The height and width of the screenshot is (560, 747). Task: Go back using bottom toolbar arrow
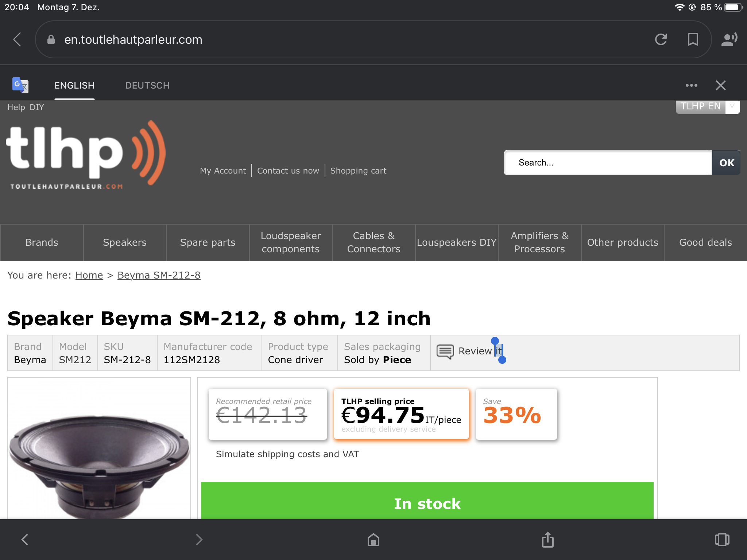(25, 540)
